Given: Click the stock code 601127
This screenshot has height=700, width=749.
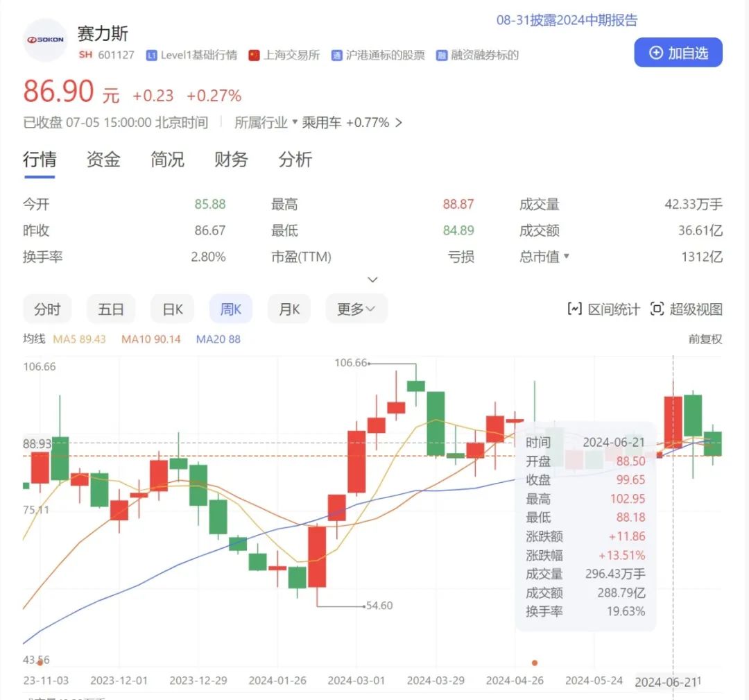Looking at the screenshot, I should 116,55.
